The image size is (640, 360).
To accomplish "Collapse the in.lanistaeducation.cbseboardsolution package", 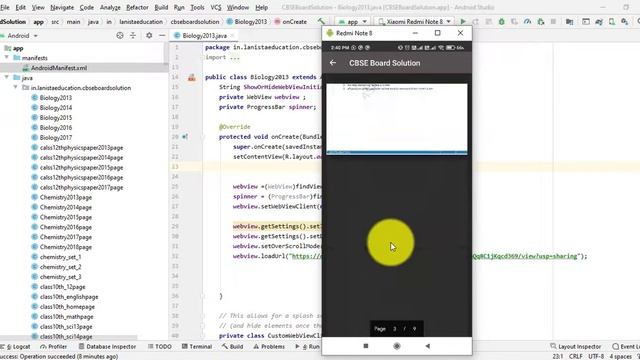I will tap(16, 87).
